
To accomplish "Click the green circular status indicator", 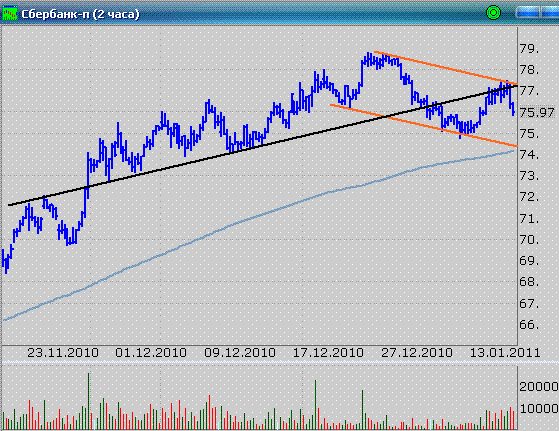I will (493, 13).
